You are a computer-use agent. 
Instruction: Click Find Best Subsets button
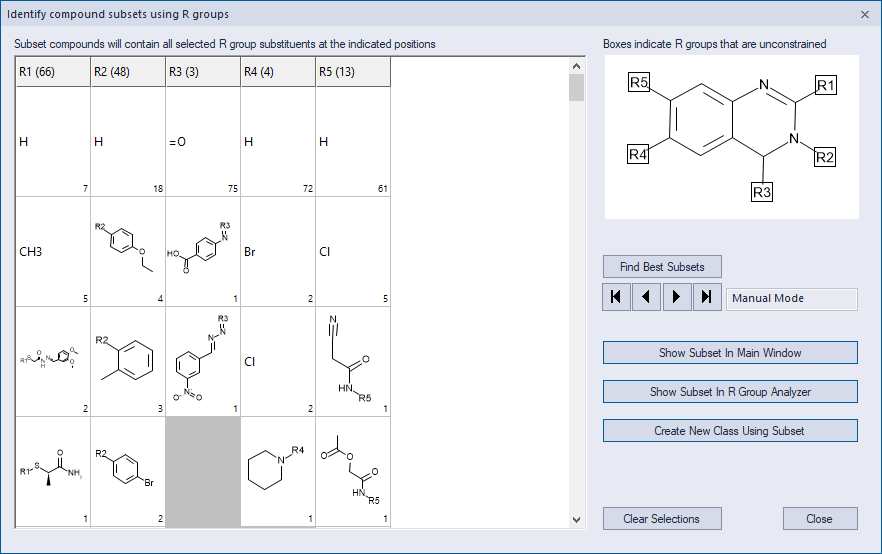click(x=662, y=267)
